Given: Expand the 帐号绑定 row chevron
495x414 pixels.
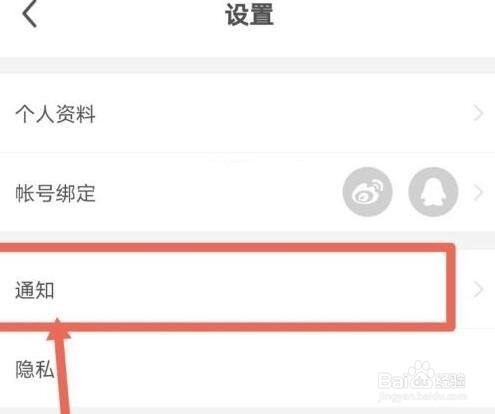Looking at the screenshot, I should click(478, 193).
